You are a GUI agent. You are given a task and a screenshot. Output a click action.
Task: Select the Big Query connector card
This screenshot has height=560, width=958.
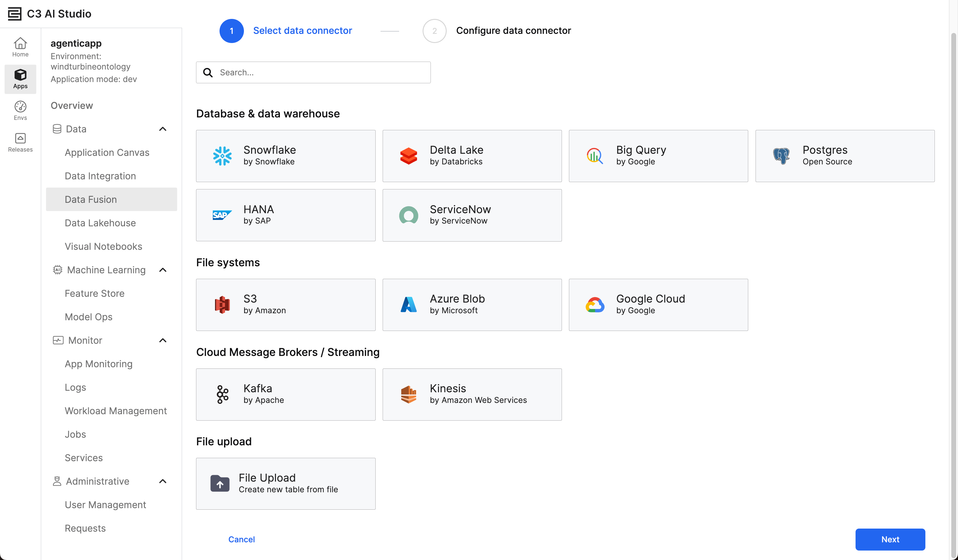pyautogui.click(x=658, y=156)
